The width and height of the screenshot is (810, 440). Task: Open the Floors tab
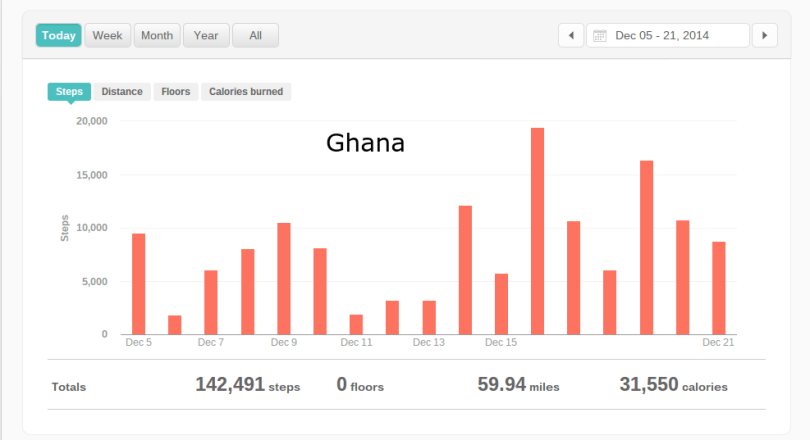176,91
